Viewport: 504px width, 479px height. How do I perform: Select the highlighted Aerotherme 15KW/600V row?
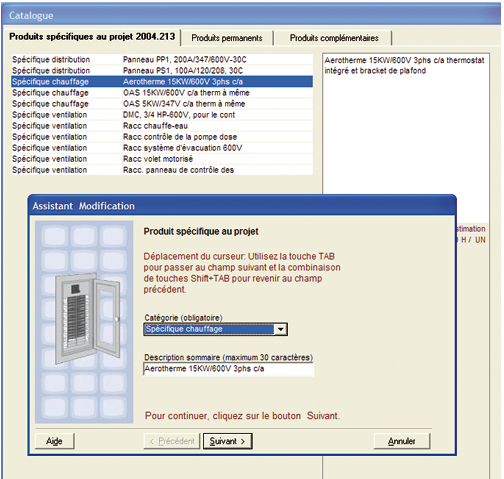tap(162, 82)
